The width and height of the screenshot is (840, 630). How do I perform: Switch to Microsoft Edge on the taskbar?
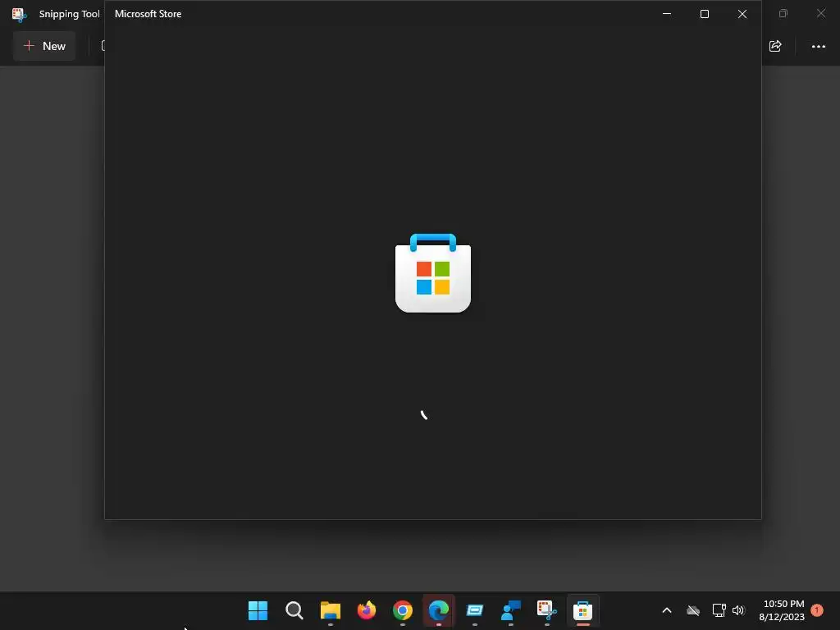pyautogui.click(x=439, y=610)
